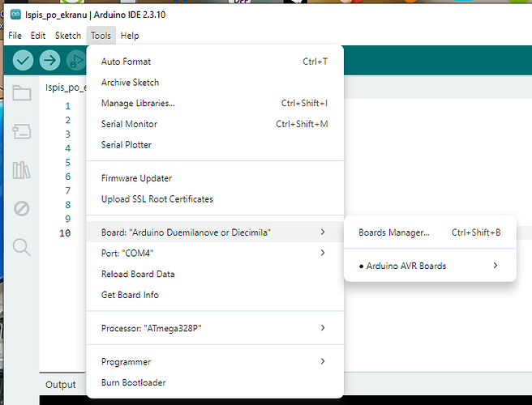Screen dimensions: 532x405
Task: Click line number 9 in editor gutter
Action: coord(68,219)
